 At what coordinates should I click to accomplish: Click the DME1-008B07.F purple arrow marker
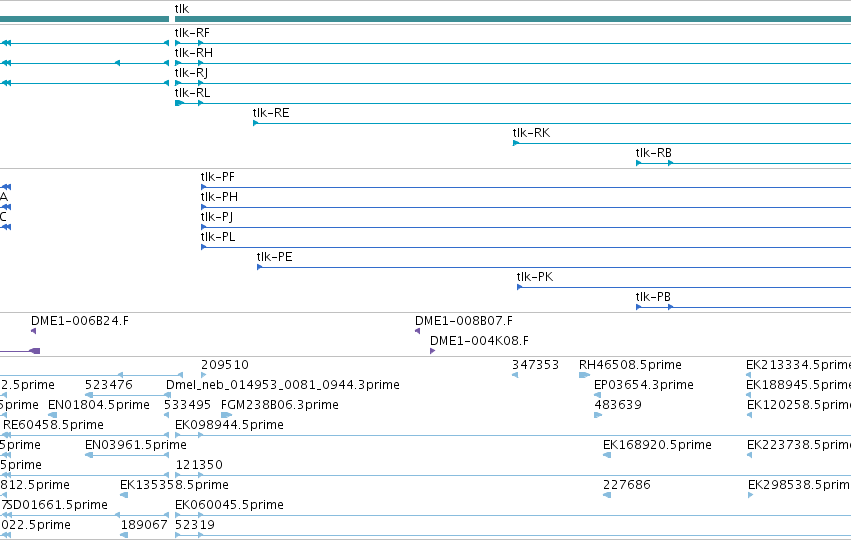click(x=417, y=331)
